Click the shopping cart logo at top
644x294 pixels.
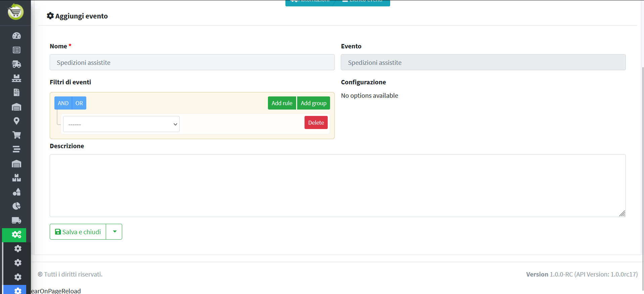coord(15,12)
